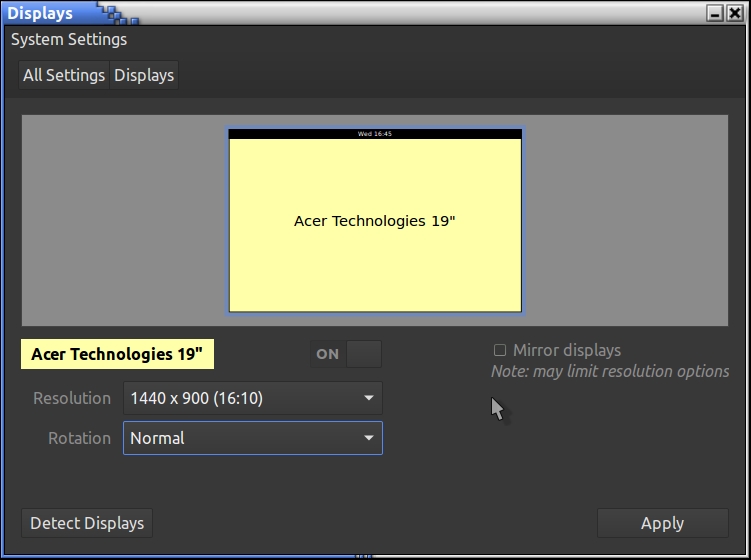
Task: Open the Resolution dropdown showing 1440 x 900
Action: pos(252,398)
